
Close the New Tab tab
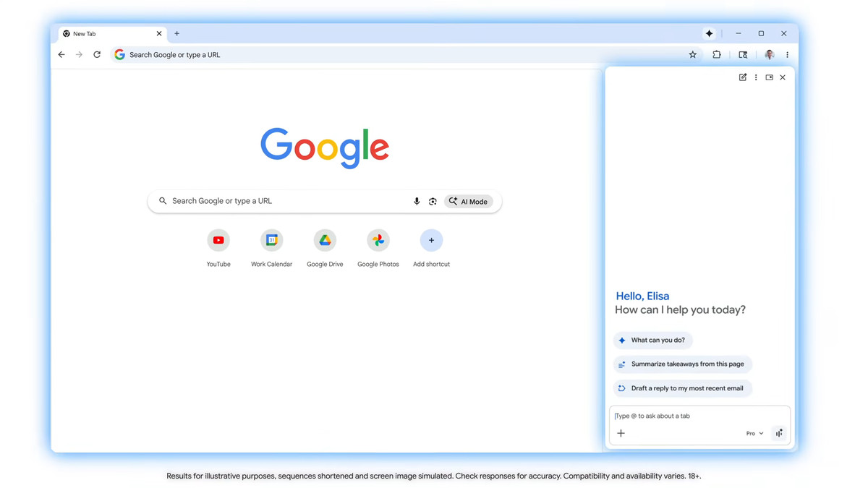point(159,33)
